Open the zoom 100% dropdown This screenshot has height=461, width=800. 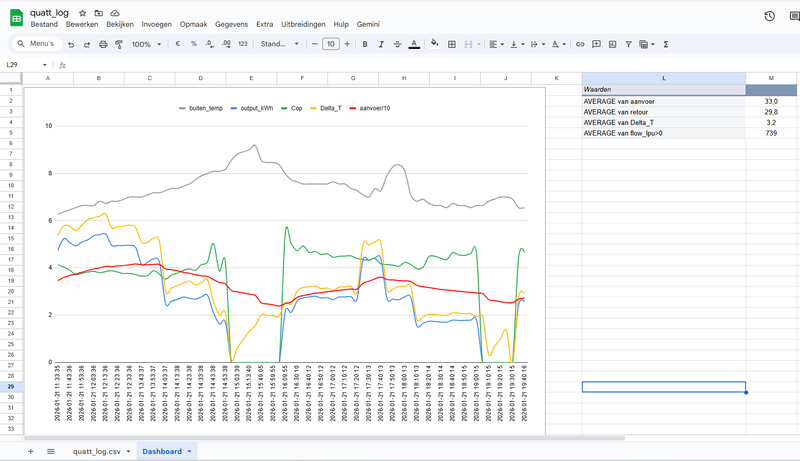click(x=145, y=44)
